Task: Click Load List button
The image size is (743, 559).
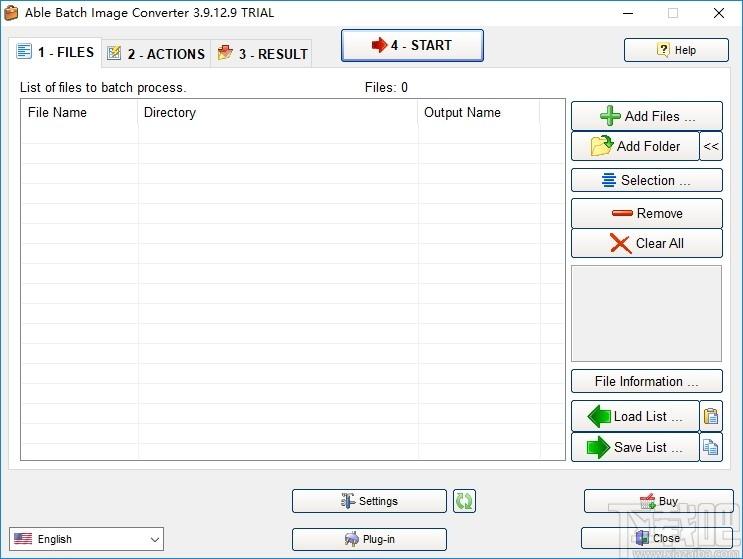Action: click(635, 416)
